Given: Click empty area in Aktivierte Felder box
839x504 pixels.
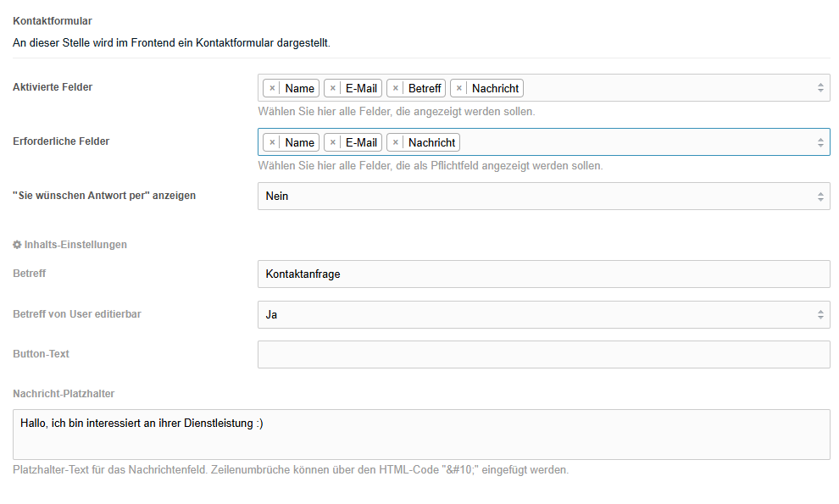Looking at the screenshot, I should (669, 88).
